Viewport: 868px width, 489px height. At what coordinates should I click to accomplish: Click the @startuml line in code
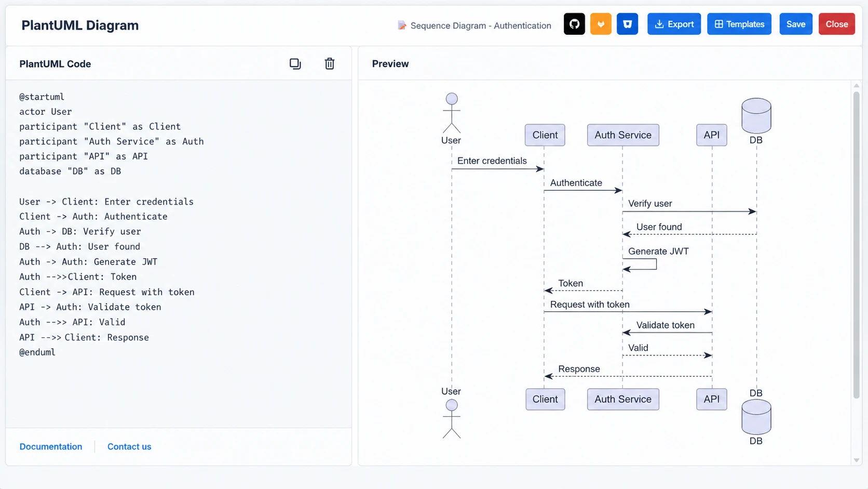42,97
